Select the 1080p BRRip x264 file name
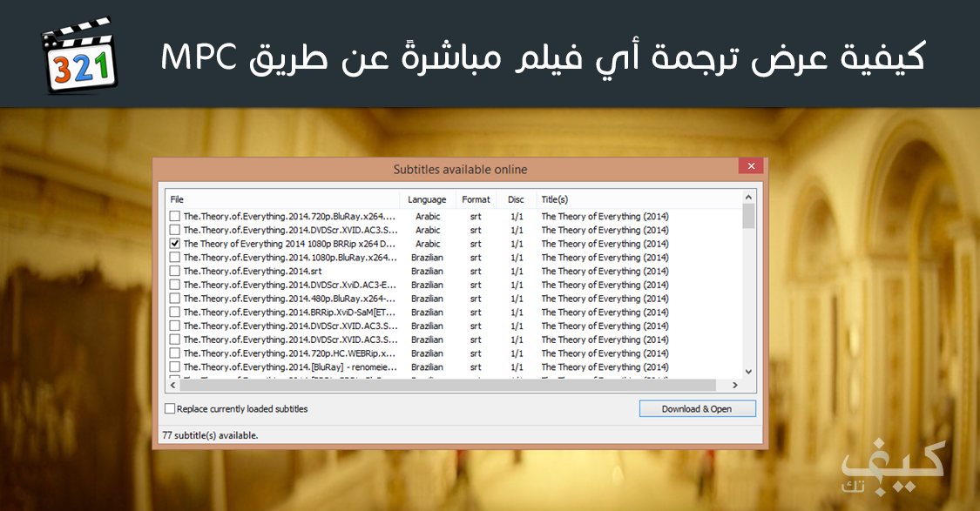980x511 pixels. pos(289,244)
